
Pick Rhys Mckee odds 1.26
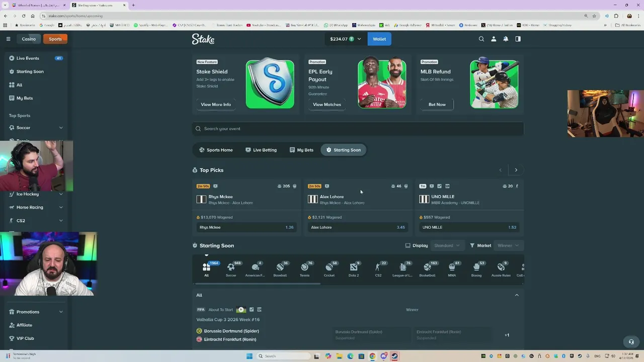pos(247,227)
